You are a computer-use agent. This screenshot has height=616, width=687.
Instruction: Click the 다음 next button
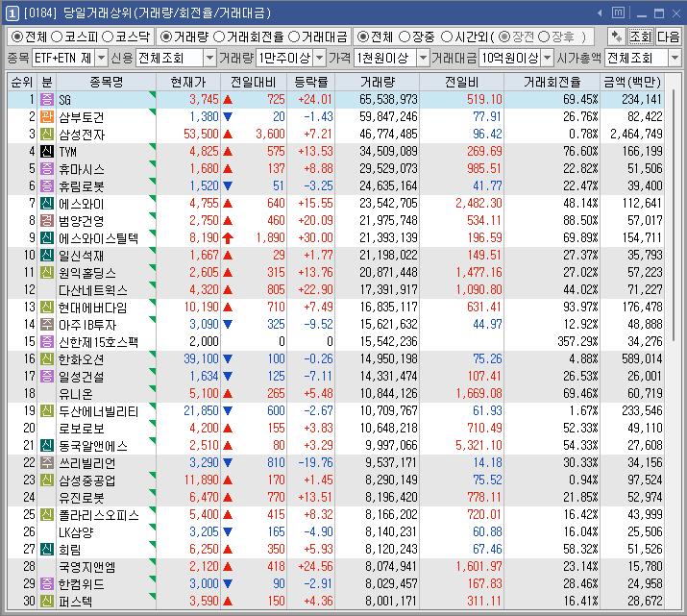coord(668,37)
